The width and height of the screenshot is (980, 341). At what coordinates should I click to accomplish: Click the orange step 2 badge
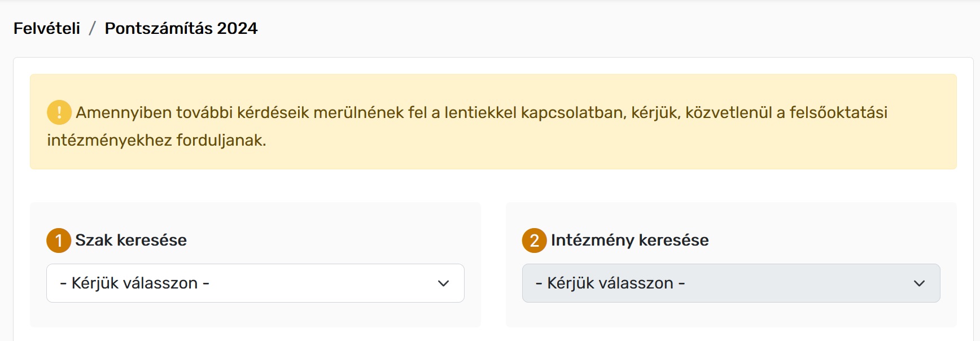point(535,241)
